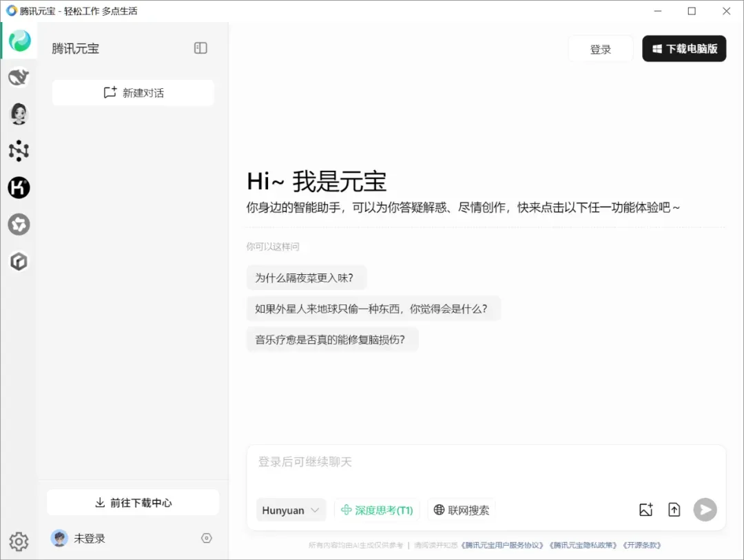Open the black circle K icon app
Image resolution: width=744 pixels, height=560 pixels.
tap(19, 187)
